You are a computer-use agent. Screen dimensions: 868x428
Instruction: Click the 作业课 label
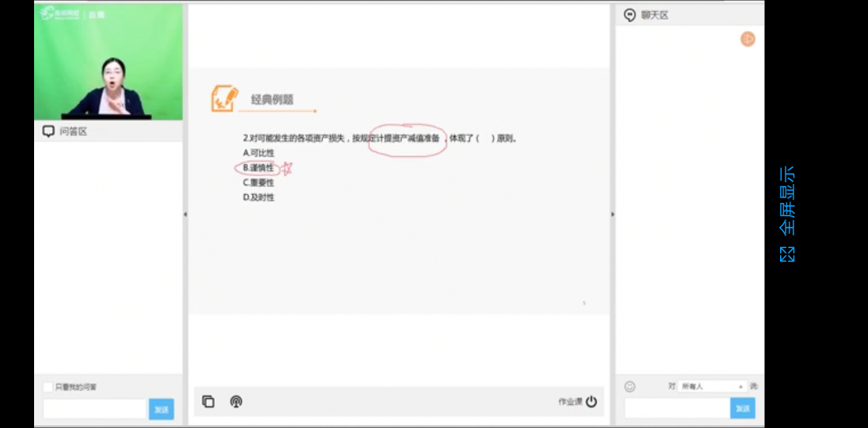570,402
